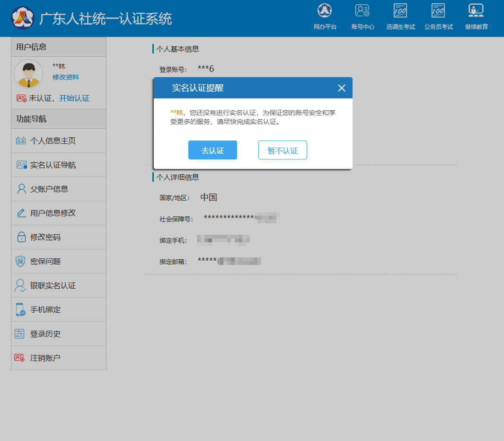504x441 pixels.
Task: Go to 个人信息主页 in sidebar
Action: (x=53, y=141)
